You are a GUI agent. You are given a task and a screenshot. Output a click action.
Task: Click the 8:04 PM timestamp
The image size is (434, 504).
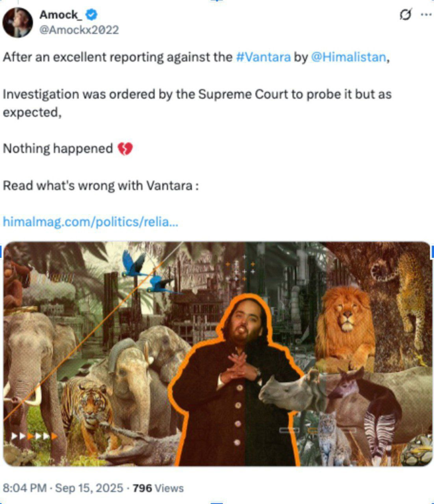click(x=25, y=488)
